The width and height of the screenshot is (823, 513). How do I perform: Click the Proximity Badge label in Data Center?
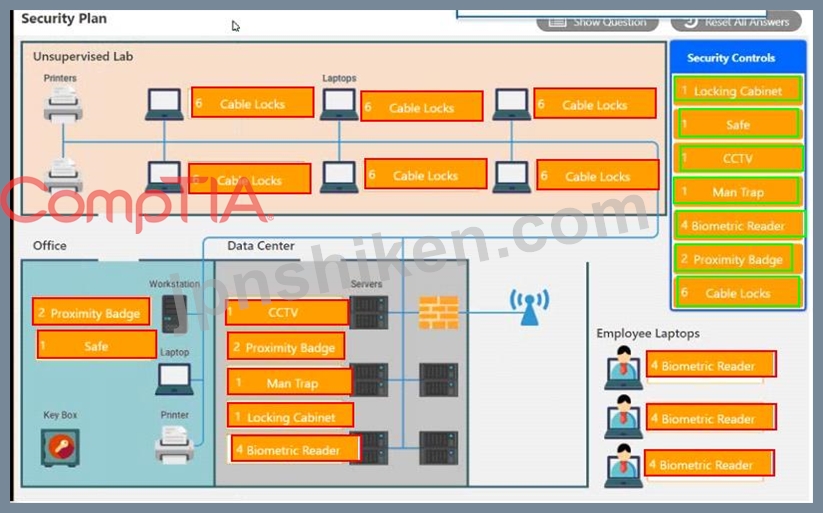tap(286, 347)
